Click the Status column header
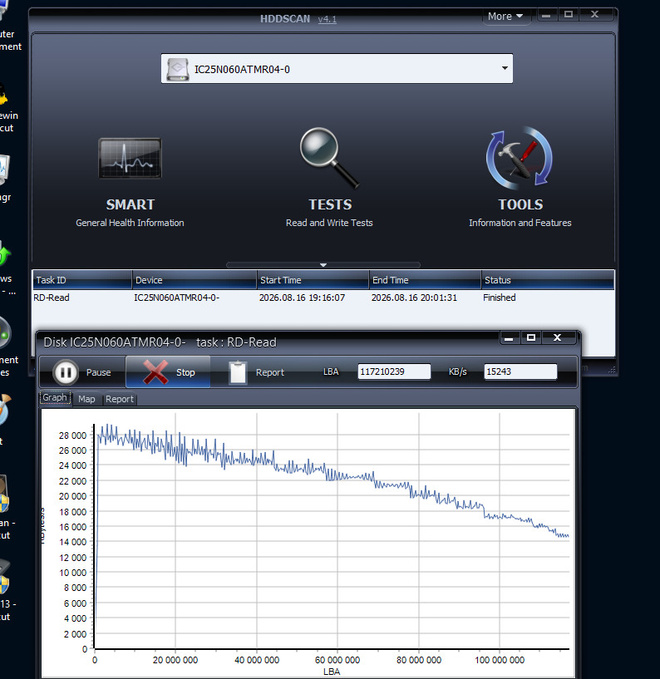Viewport: 660px width, 679px height. 547,280
